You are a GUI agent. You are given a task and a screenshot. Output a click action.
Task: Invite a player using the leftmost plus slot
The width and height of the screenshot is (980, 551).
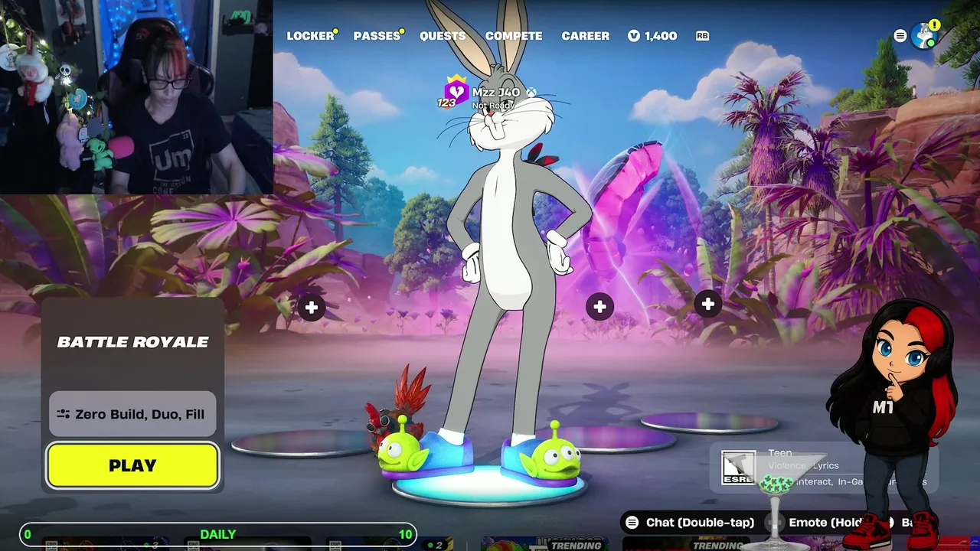311,308
